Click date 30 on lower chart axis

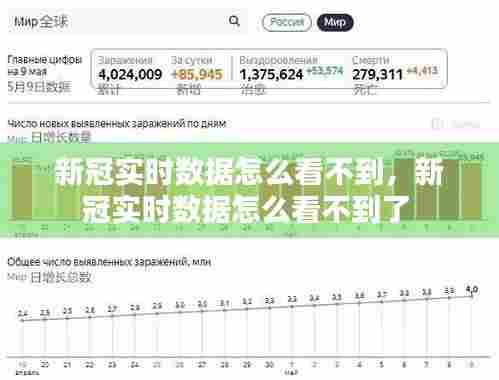[x=269, y=364]
